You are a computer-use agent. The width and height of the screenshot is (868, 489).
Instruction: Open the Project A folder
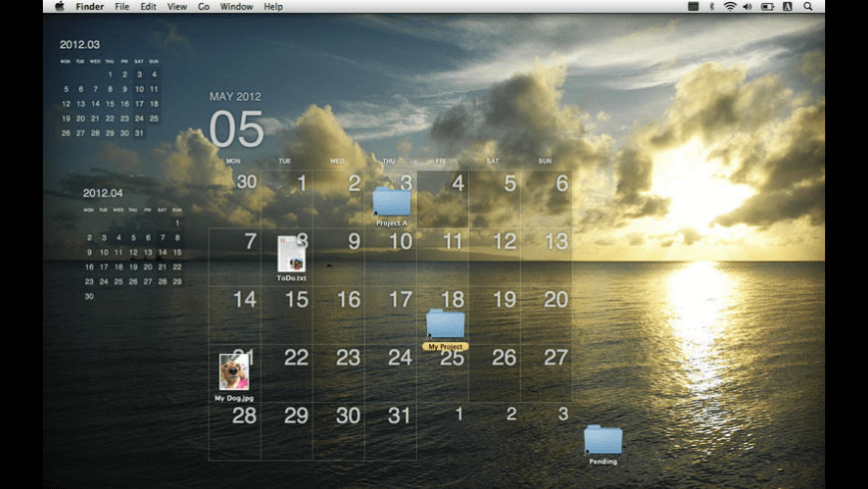click(x=391, y=202)
